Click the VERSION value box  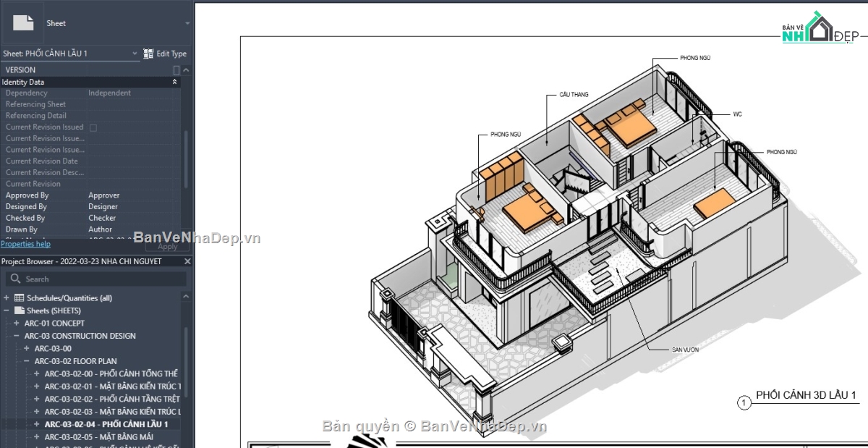click(176, 70)
